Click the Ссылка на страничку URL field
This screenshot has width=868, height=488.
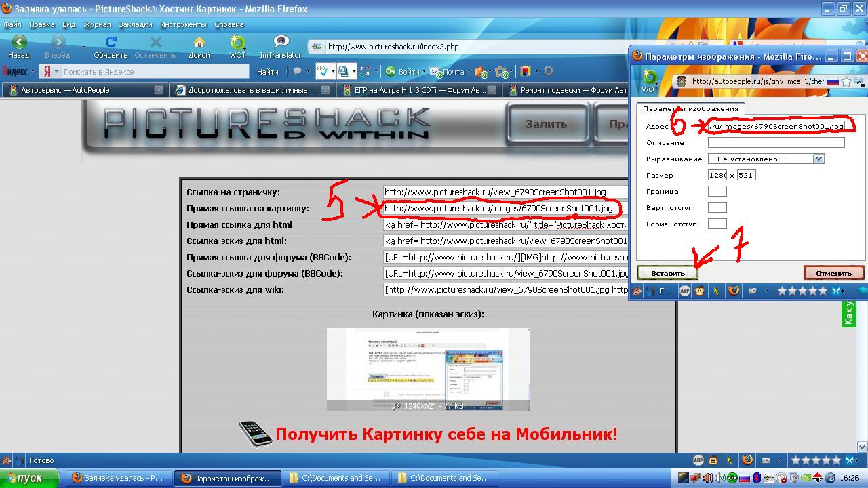click(x=506, y=192)
